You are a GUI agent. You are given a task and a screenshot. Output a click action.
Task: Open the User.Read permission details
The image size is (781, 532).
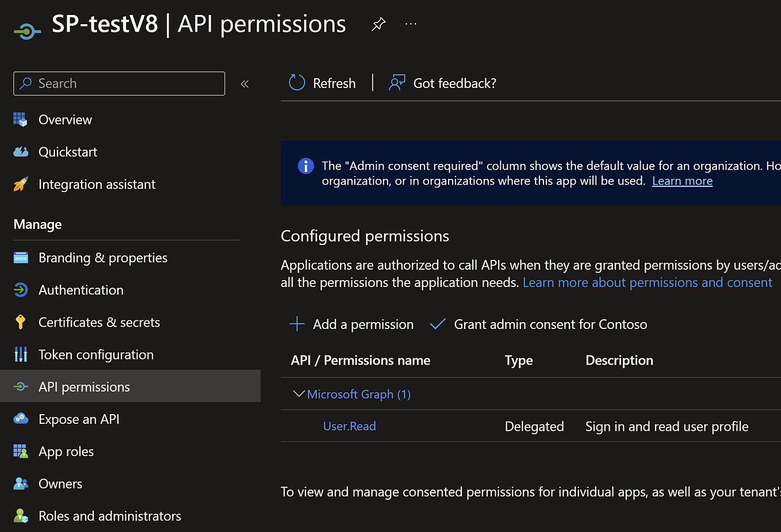(349, 426)
